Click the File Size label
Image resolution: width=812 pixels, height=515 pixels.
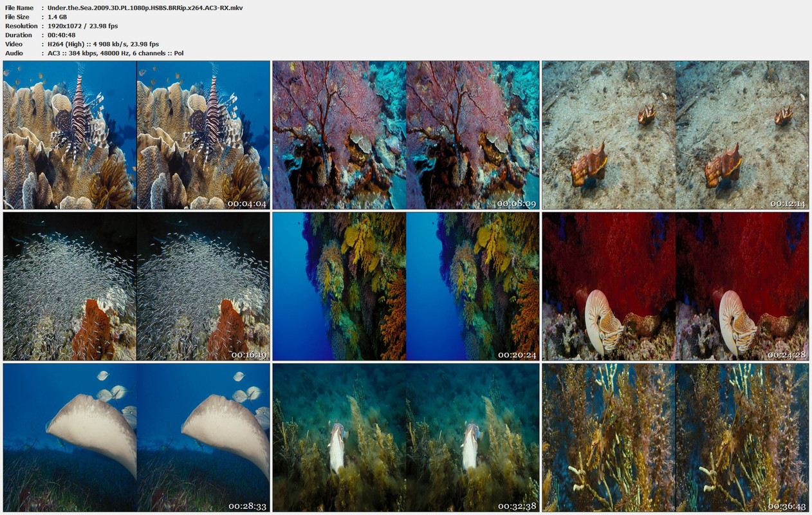(17, 17)
